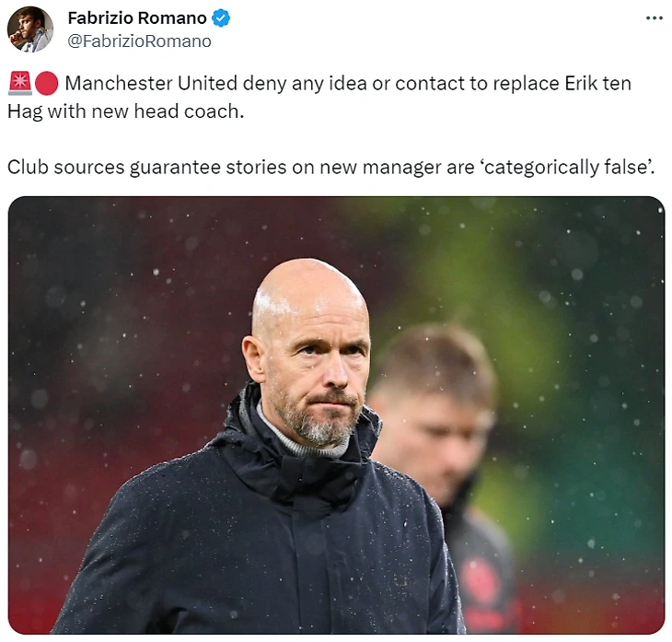Open the three-dot more options menu
Screen dimensions: 672x642
(654, 18)
